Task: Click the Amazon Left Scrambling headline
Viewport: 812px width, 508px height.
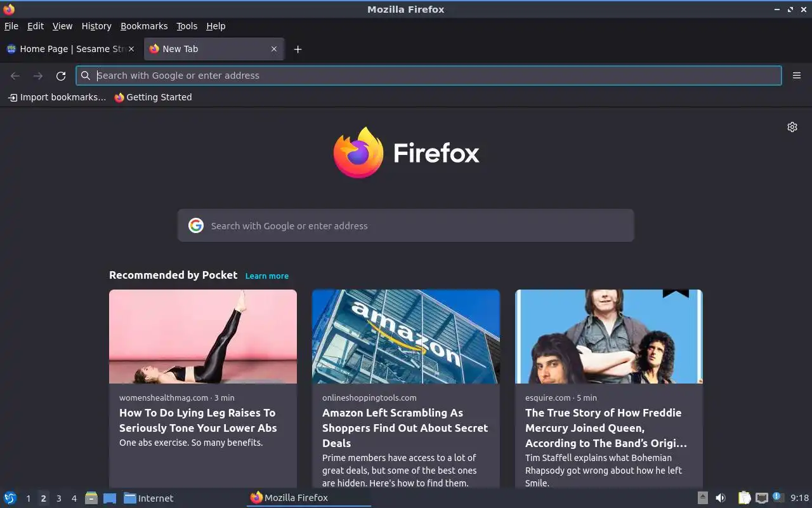Action: 405,428
